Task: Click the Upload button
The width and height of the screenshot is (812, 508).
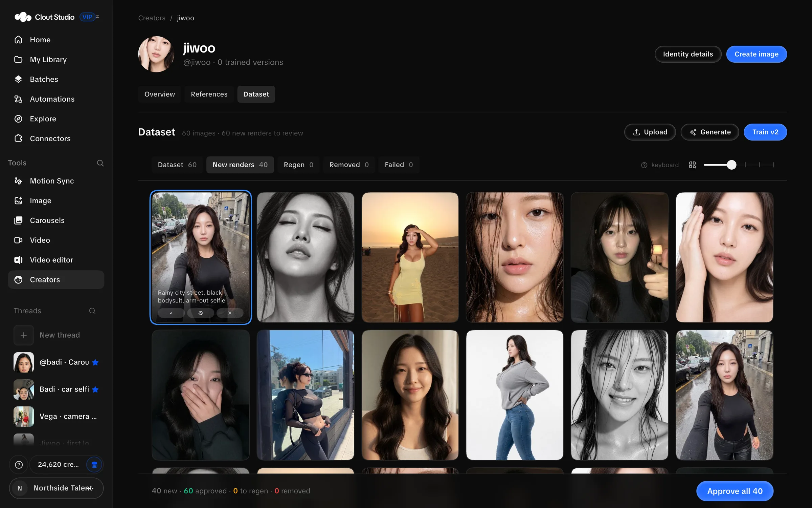Action: 650,132
